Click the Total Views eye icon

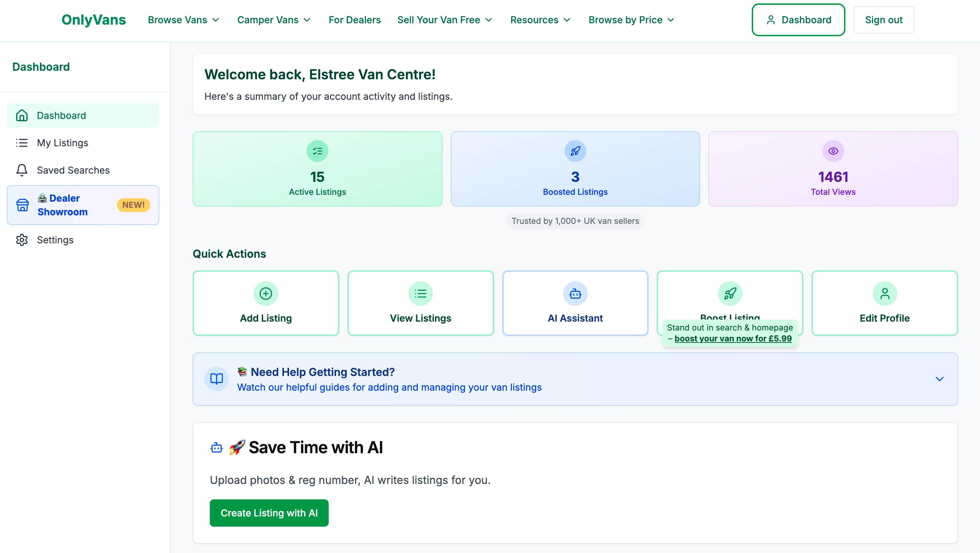[x=833, y=151]
